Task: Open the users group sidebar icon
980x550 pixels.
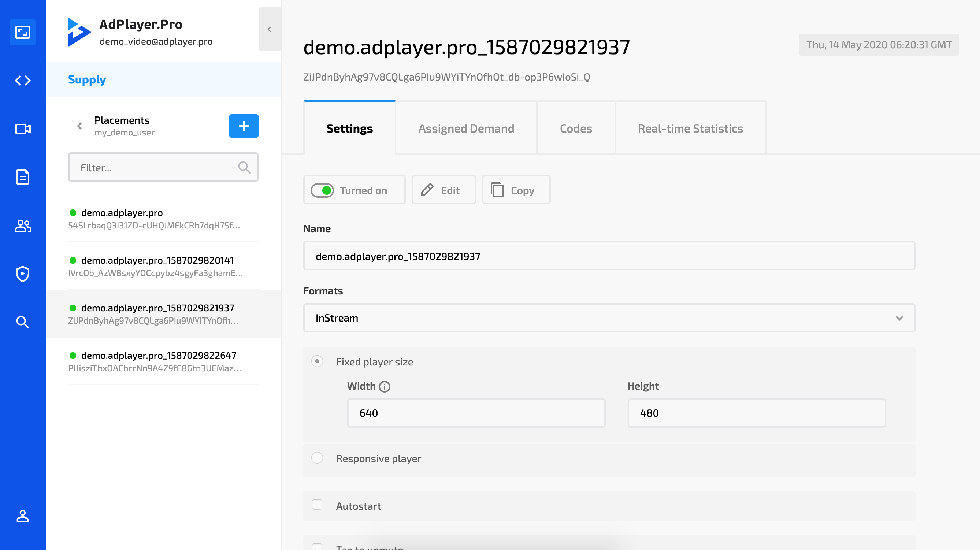Action: click(x=23, y=226)
